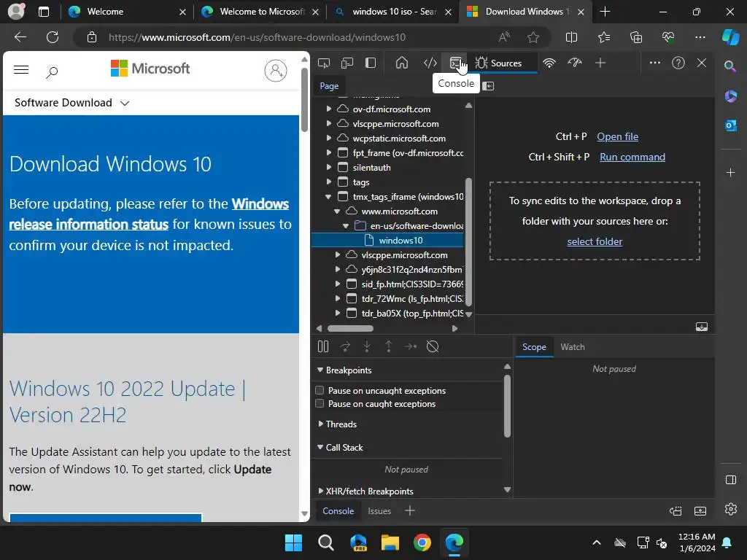The image size is (747, 560).
Task: Collapse tmx_tags_iframe tree node
Action: [x=329, y=197]
